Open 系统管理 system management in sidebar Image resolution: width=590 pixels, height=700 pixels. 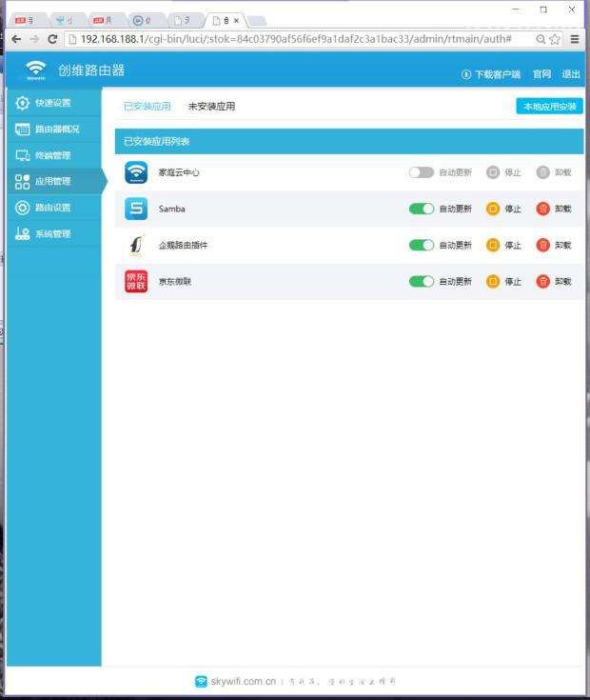click(x=54, y=233)
